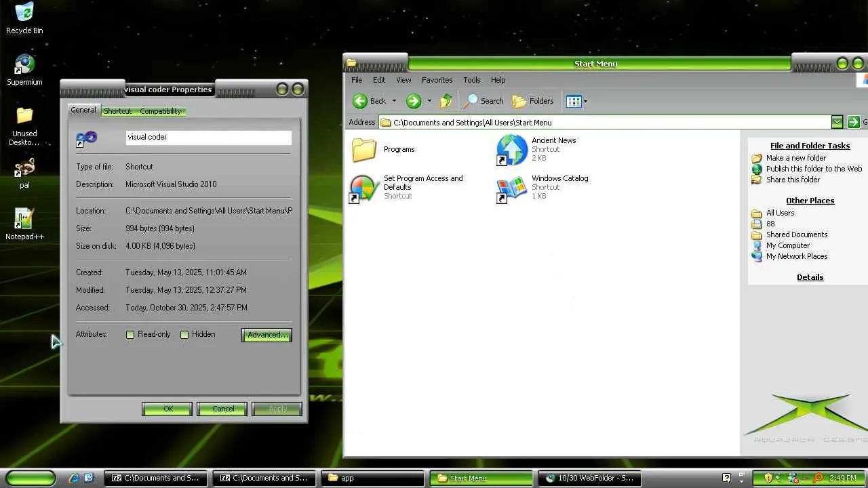Expand the Address bar dropdown
868x488 pixels.
pyautogui.click(x=837, y=122)
